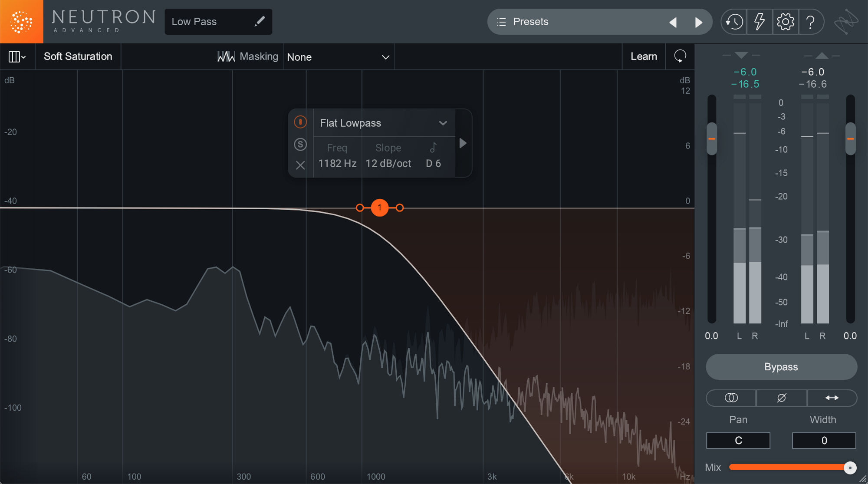Screen dimensions: 868x484
Task: Switch to the Soft Saturation tab
Action: coord(78,56)
